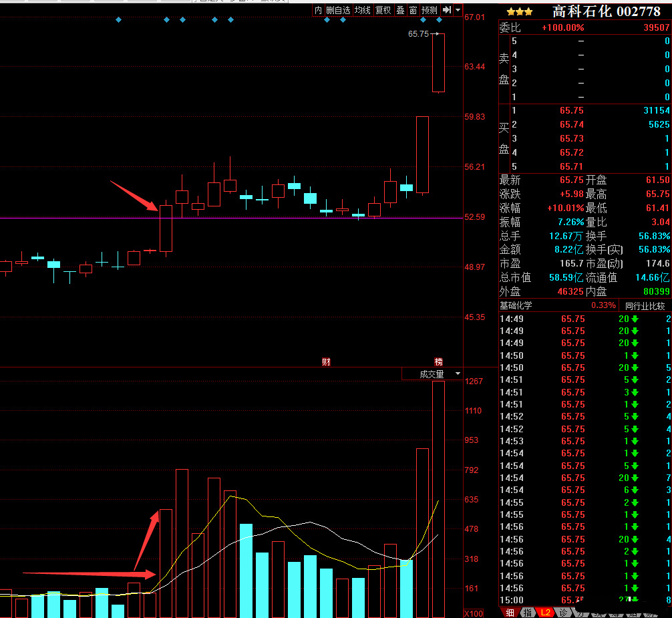Click the last blue diamond marker above latest candle

click(439, 20)
